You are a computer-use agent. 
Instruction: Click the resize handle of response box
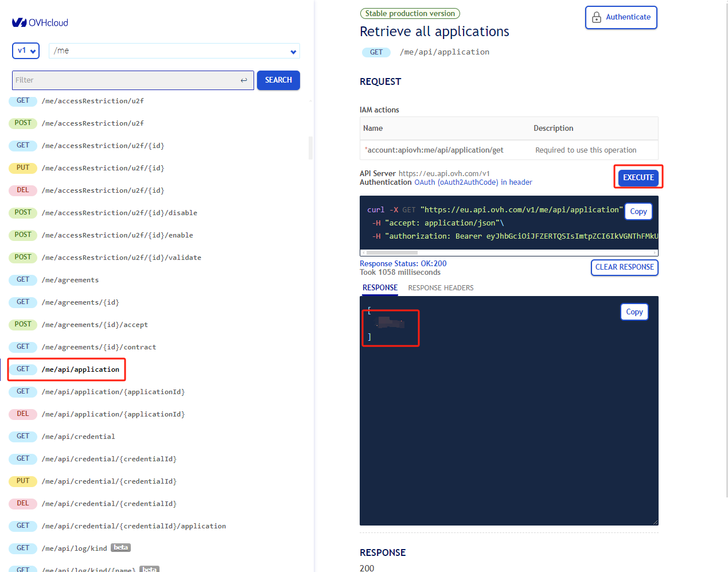pos(655,522)
